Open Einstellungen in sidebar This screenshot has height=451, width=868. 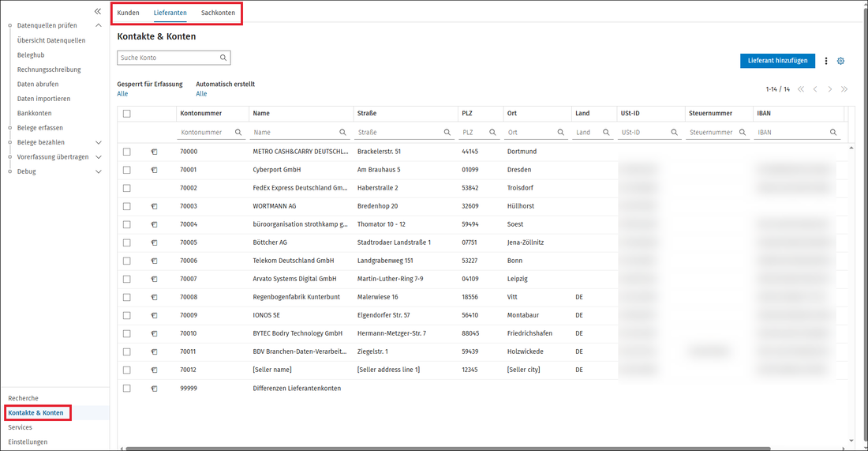(28, 442)
